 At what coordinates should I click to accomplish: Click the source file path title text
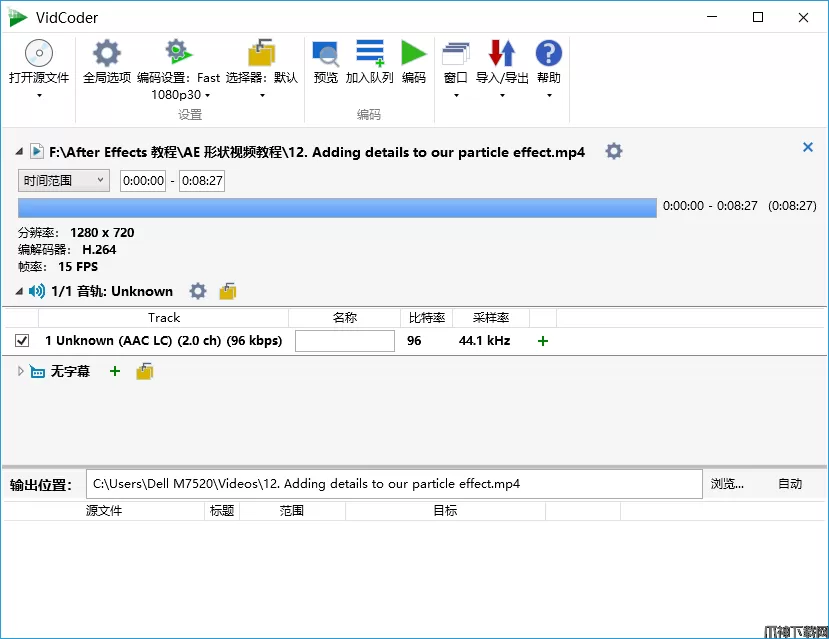click(317, 152)
